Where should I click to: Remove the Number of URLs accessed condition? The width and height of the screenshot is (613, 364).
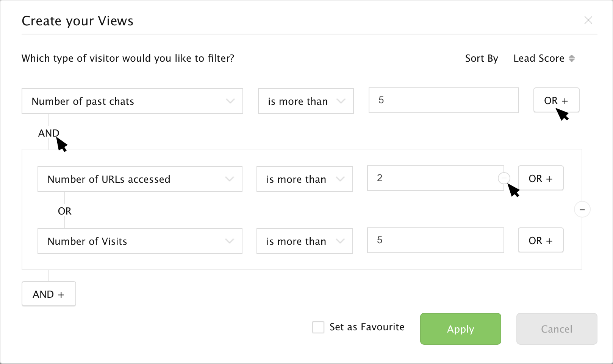pos(504,178)
